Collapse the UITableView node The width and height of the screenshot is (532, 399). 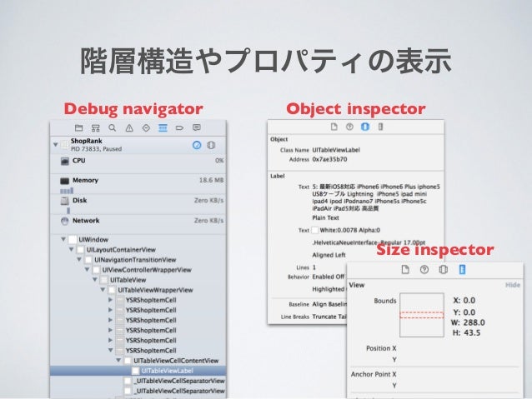[95, 280]
